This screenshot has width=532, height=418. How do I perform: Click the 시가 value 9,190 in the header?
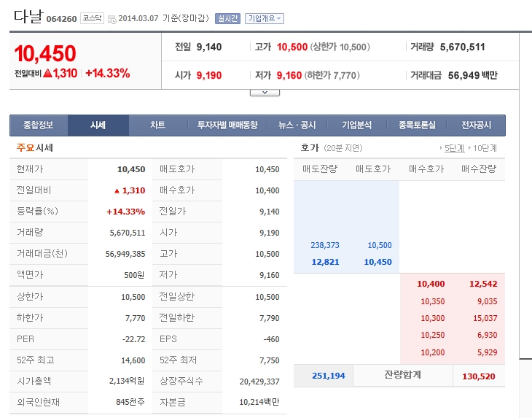pos(209,75)
